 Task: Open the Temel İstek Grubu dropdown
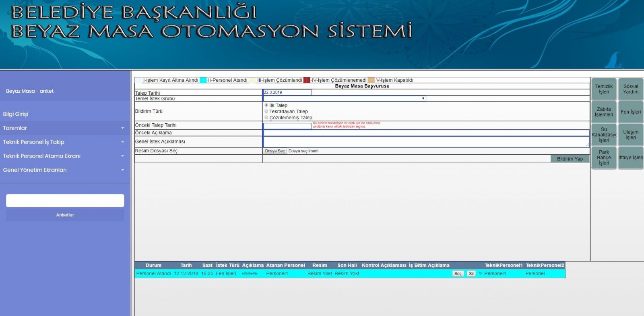(x=345, y=98)
